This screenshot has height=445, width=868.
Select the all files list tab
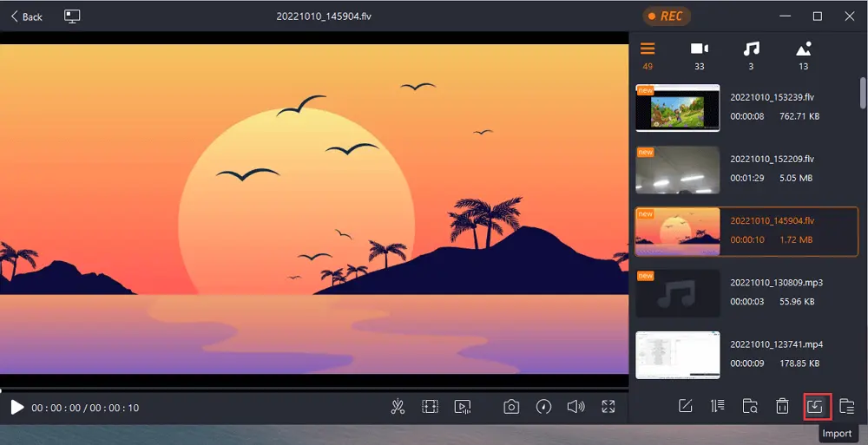click(648, 55)
